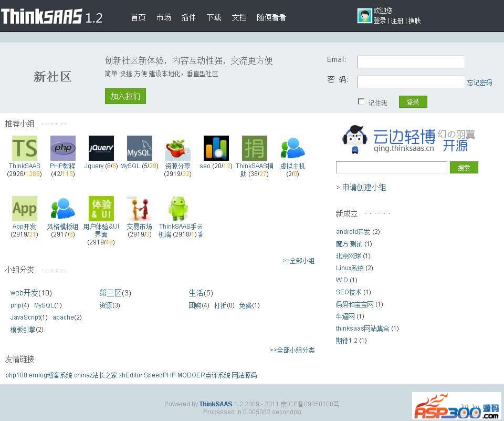The width and height of the screenshot is (504, 421).
Task: Click the header 注册 link
Action: coord(397,20)
